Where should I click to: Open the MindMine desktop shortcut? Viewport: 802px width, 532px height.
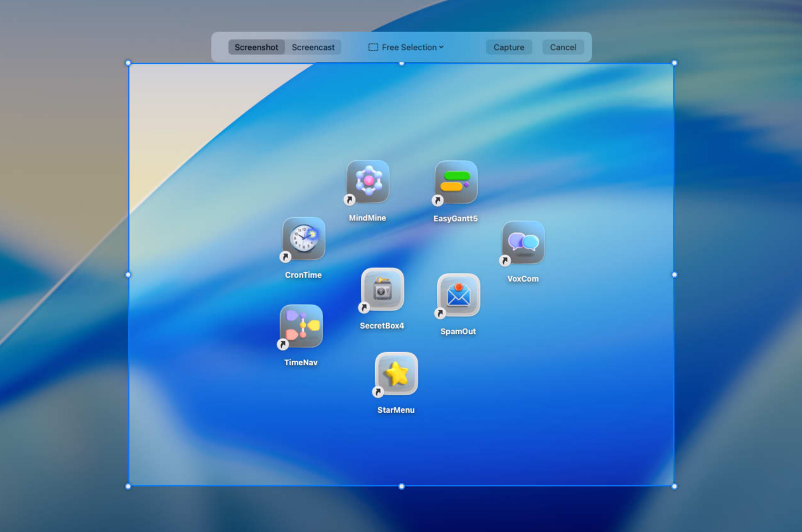(x=368, y=182)
